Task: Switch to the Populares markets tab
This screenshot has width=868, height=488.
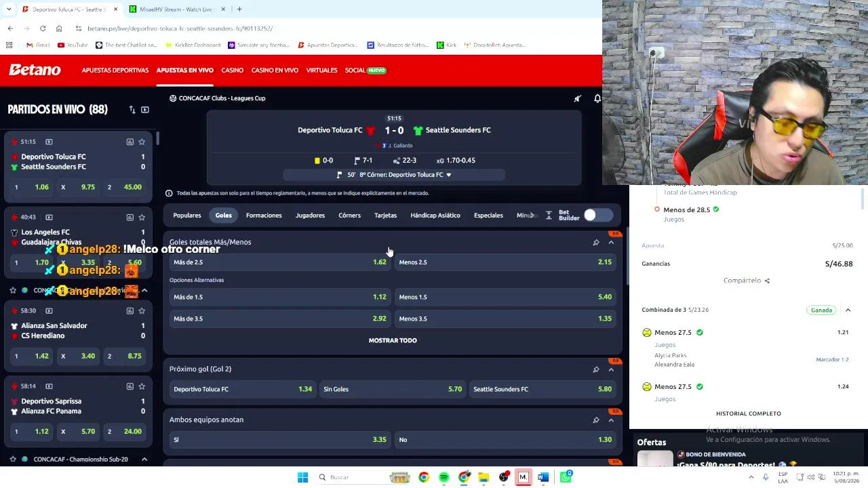Action: click(187, 215)
